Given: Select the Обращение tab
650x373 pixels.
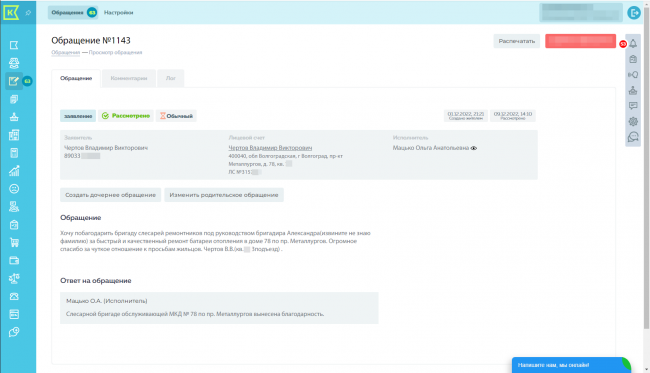Looking at the screenshot, I should pos(76,78).
